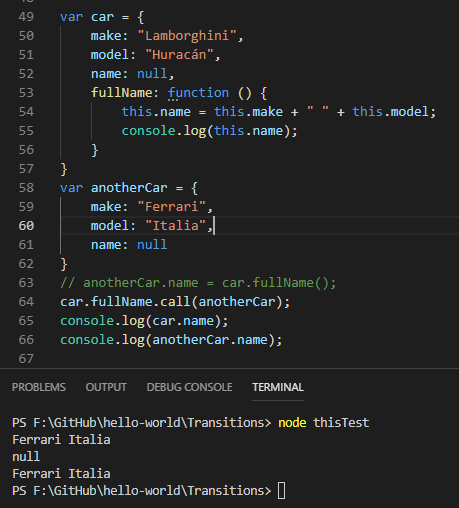Viewport: 459px width, 508px height.
Task: Switch to the OUTPUT tab
Action: click(x=106, y=387)
